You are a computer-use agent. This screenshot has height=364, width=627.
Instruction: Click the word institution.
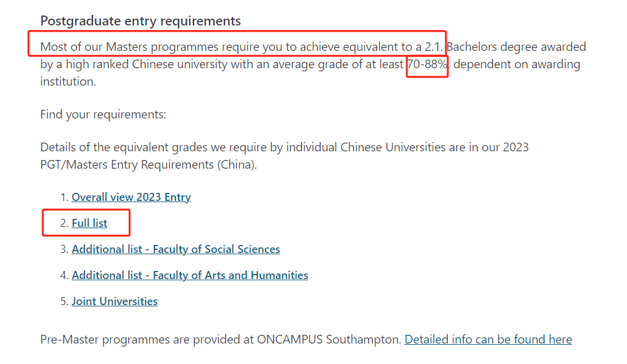pos(68,82)
